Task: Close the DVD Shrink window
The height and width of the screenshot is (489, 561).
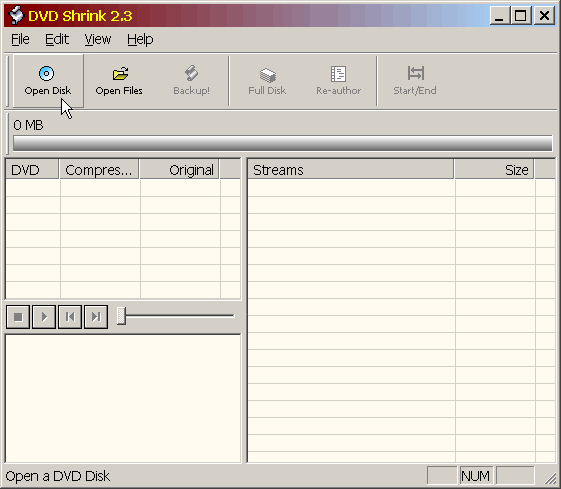Action: coord(544,16)
